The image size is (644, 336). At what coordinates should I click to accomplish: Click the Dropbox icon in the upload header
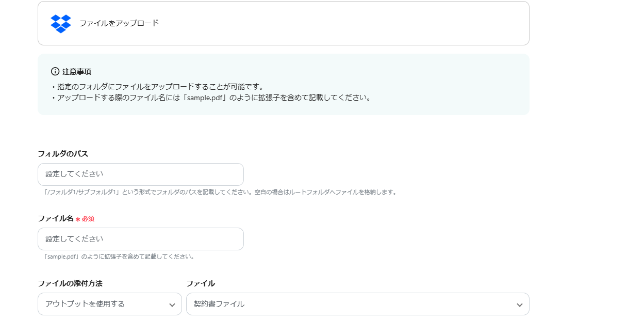click(61, 23)
